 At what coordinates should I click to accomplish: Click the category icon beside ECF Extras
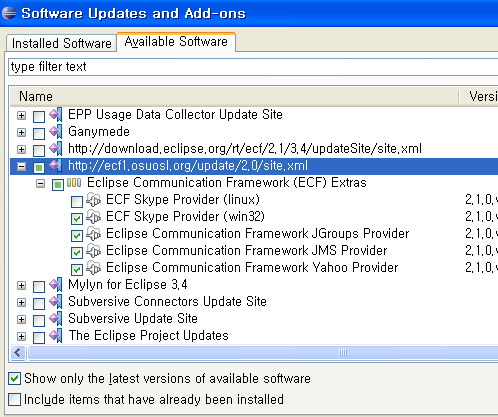pos(74,183)
